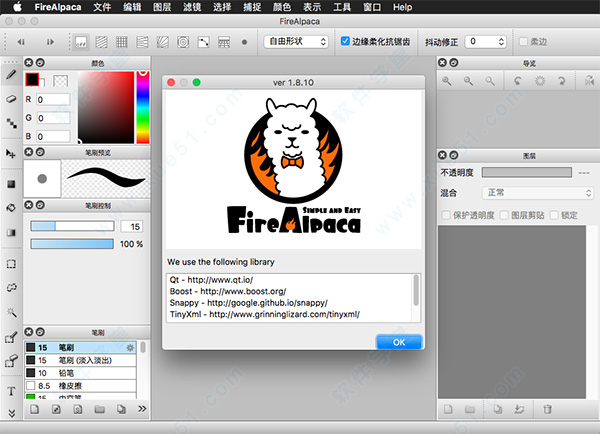Select the Fill shape tool
600x434 pixels.
11,184
